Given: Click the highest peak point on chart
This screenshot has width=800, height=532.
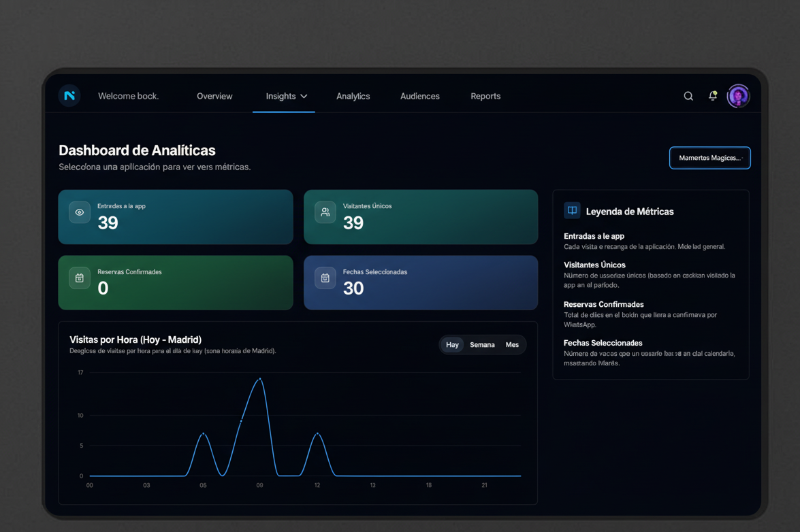Looking at the screenshot, I should tap(259, 378).
